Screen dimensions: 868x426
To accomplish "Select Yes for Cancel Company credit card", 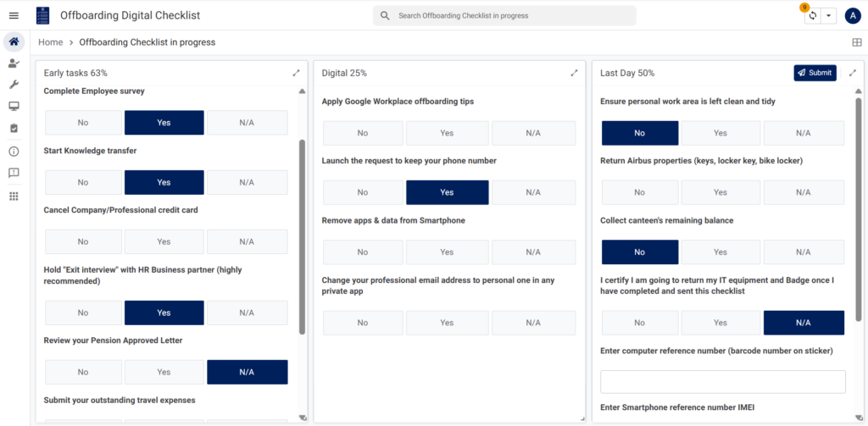I will (x=164, y=241).
